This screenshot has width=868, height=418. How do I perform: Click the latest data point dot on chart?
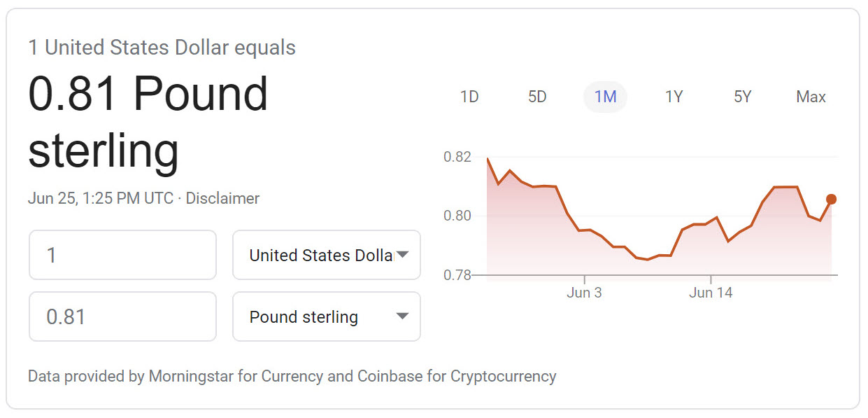coord(831,200)
